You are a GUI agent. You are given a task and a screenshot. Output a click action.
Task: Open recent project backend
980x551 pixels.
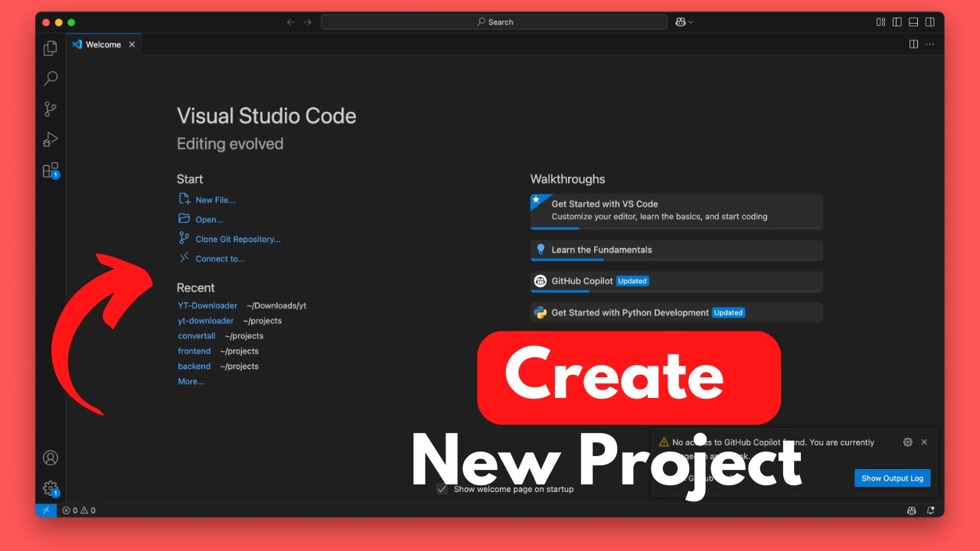point(194,367)
